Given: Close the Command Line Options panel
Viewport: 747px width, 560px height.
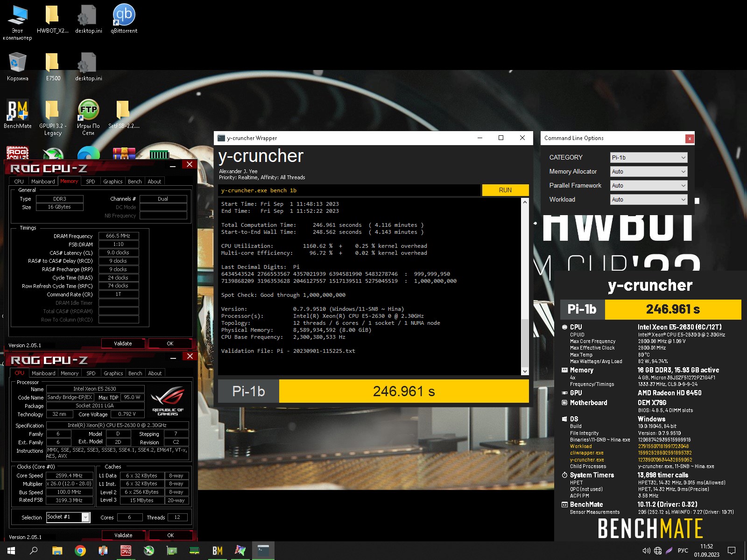Looking at the screenshot, I should (x=689, y=139).
